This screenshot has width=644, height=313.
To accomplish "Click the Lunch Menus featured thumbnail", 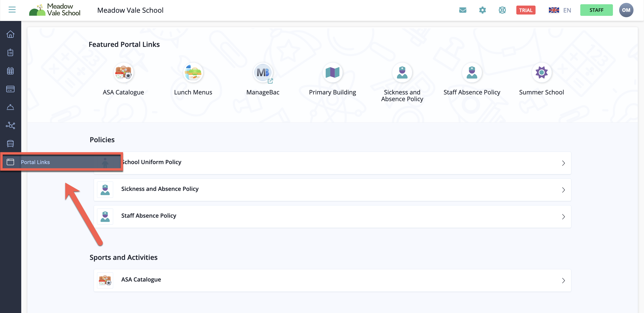I will point(193,73).
